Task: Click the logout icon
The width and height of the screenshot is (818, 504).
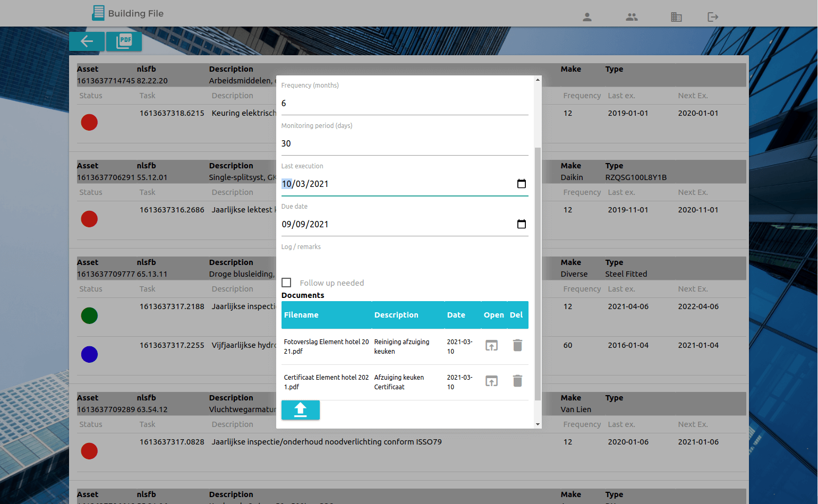Action: pos(713,17)
